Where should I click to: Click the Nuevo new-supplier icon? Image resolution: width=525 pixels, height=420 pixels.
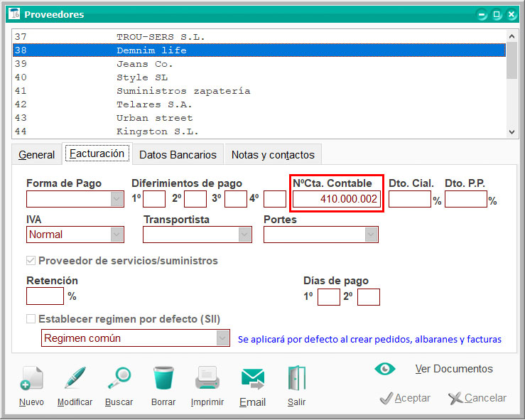pos(31,379)
